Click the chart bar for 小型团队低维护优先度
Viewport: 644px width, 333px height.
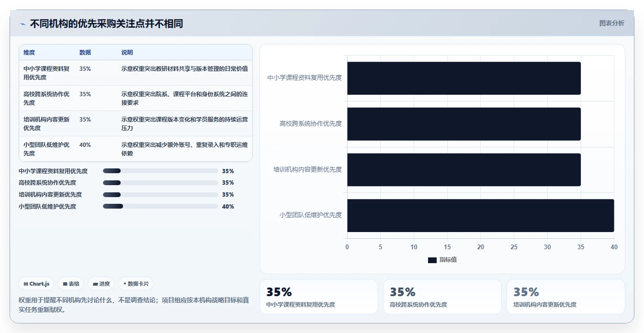coord(481,215)
